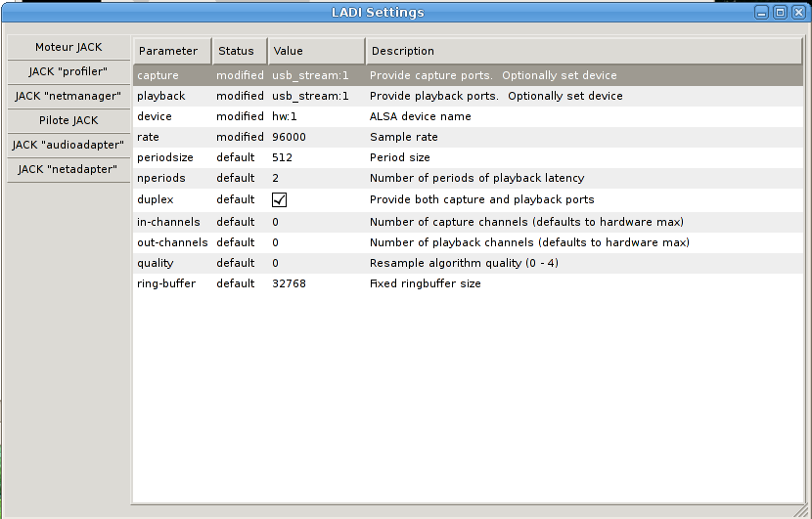Click "Number of capture channels" description
812x519 pixels.
pos(526,222)
